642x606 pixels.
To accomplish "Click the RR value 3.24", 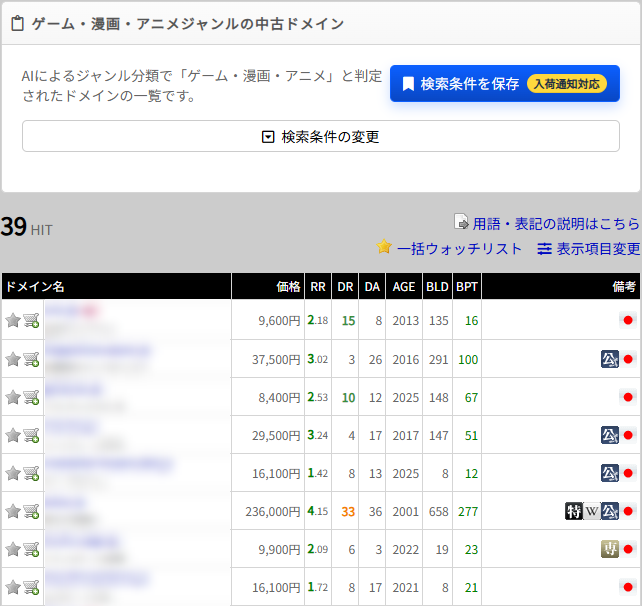I will click(318, 435).
